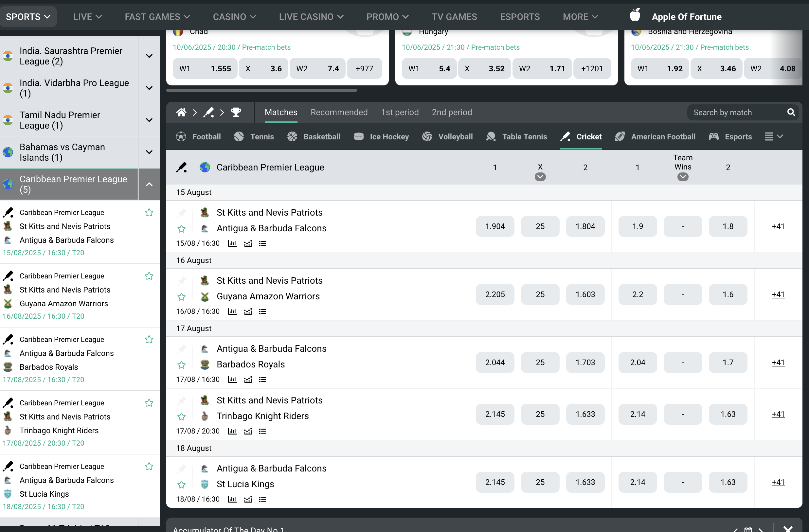Select Tennis sport tab

tap(254, 137)
